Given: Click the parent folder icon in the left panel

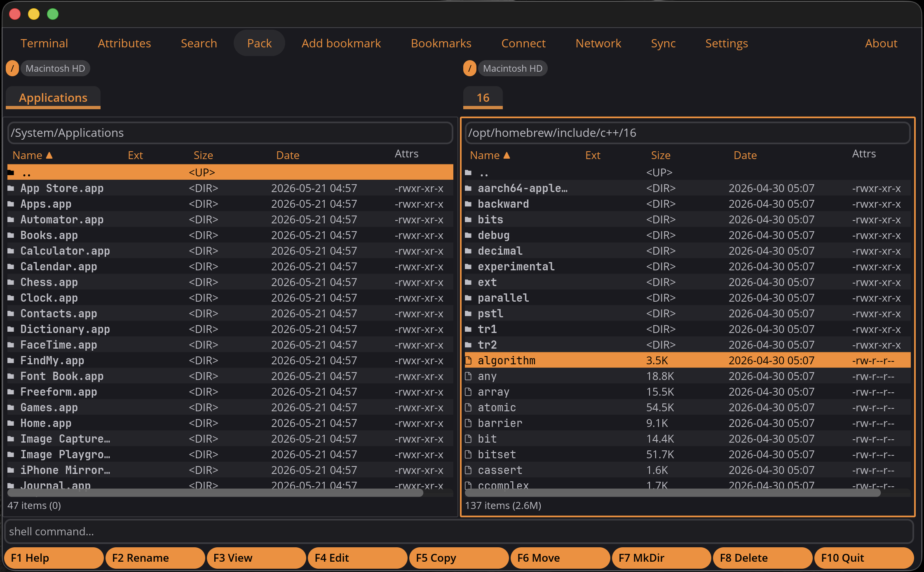Looking at the screenshot, I should tap(11, 173).
